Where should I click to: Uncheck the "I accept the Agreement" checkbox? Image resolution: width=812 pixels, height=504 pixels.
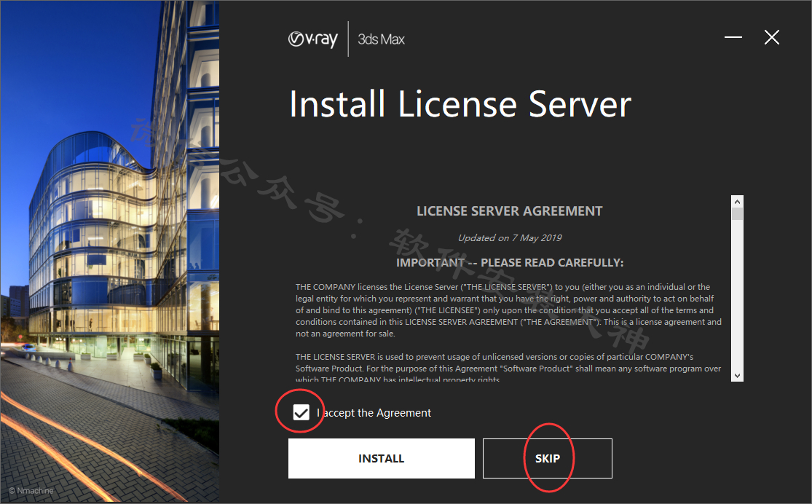[301, 412]
